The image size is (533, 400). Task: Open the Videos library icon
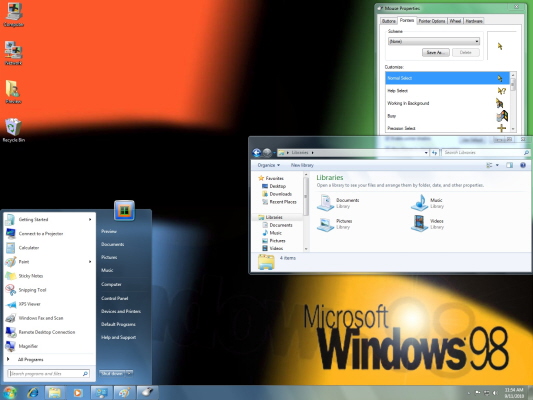pyautogui.click(x=427, y=224)
